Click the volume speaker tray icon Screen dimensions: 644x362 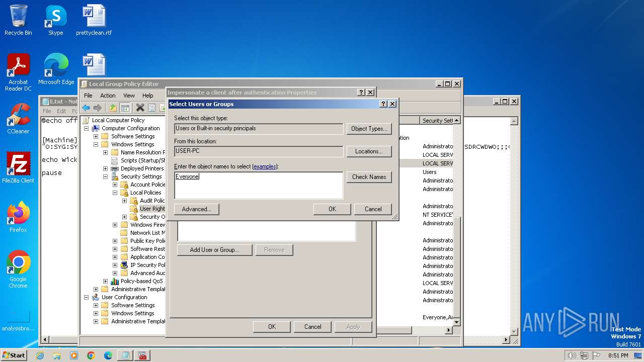(572, 355)
